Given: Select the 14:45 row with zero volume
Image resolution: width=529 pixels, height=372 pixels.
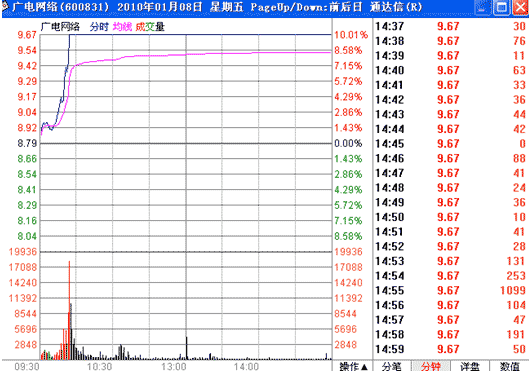Looking at the screenshot, I should click(x=450, y=144).
